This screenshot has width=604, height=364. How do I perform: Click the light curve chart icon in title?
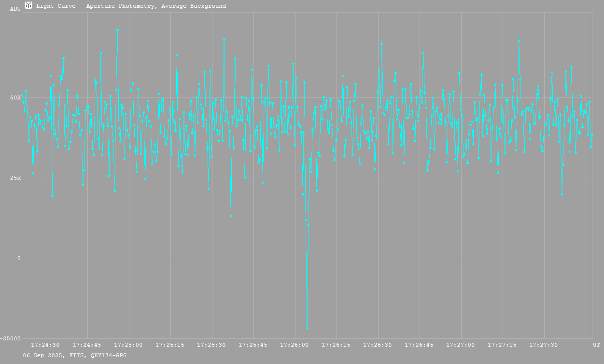28,5
